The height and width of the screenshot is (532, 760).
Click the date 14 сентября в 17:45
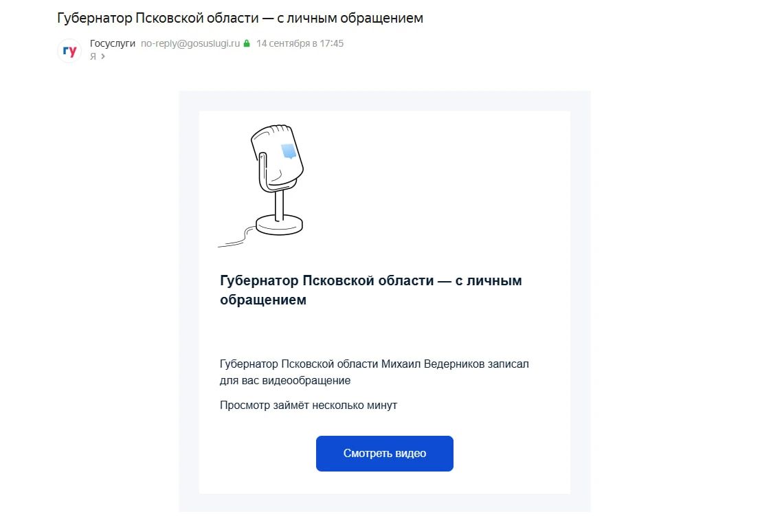click(300, 43)
